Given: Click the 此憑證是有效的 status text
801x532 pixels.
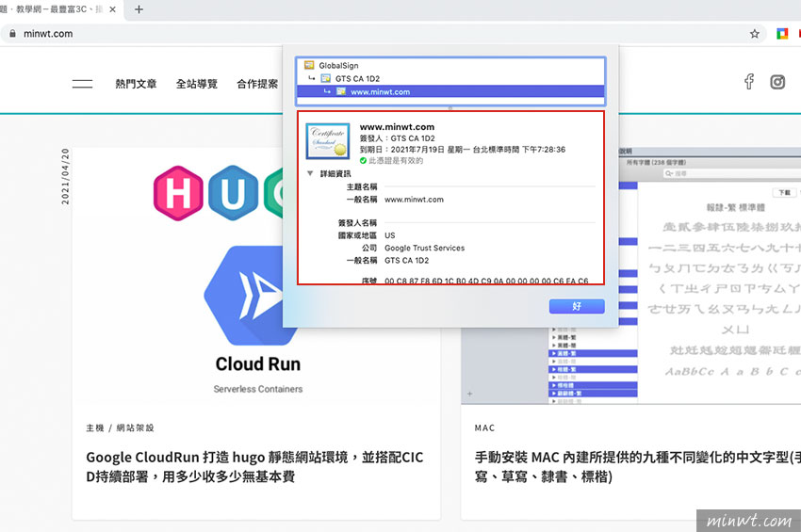Looking at the screenshot, I should 396,161.
